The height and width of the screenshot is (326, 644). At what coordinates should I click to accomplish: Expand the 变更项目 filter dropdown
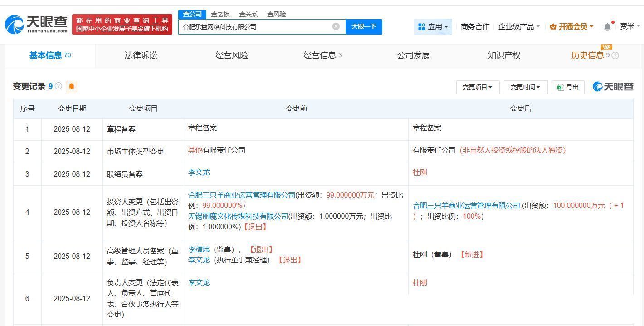[477, 87]
